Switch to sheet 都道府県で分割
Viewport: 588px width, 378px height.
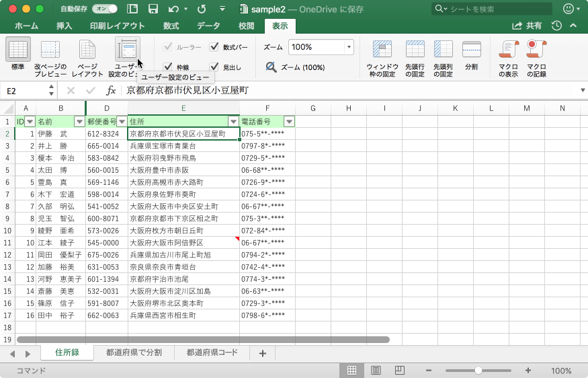134,352
